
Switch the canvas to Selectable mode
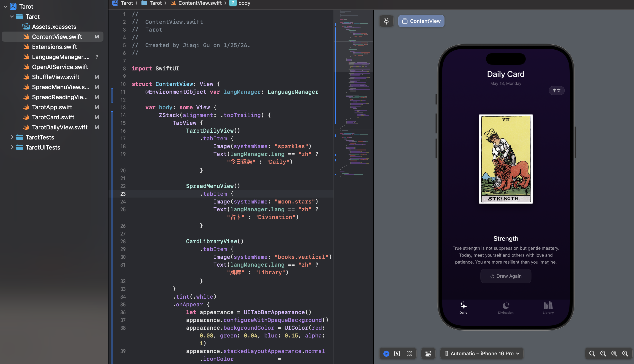pyautogui.click(x=397, y=353)
